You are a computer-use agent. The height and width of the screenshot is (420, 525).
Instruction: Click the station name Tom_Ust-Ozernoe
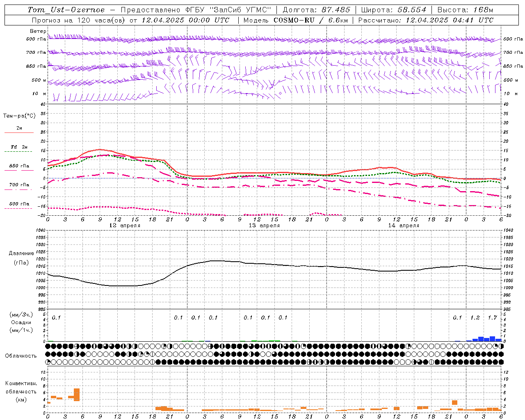click(66, 10)
